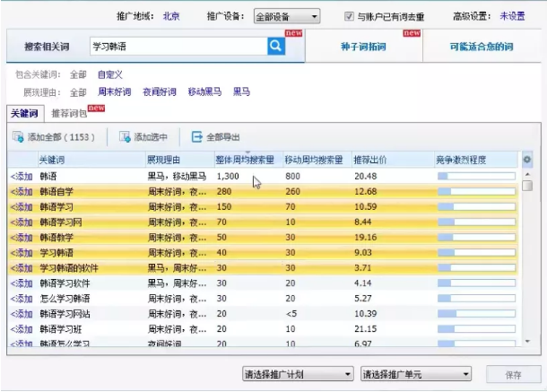The image size is (547, 392).
Task: Switch to the 推荐词包 tab
Action: click(x=70, y=115)
